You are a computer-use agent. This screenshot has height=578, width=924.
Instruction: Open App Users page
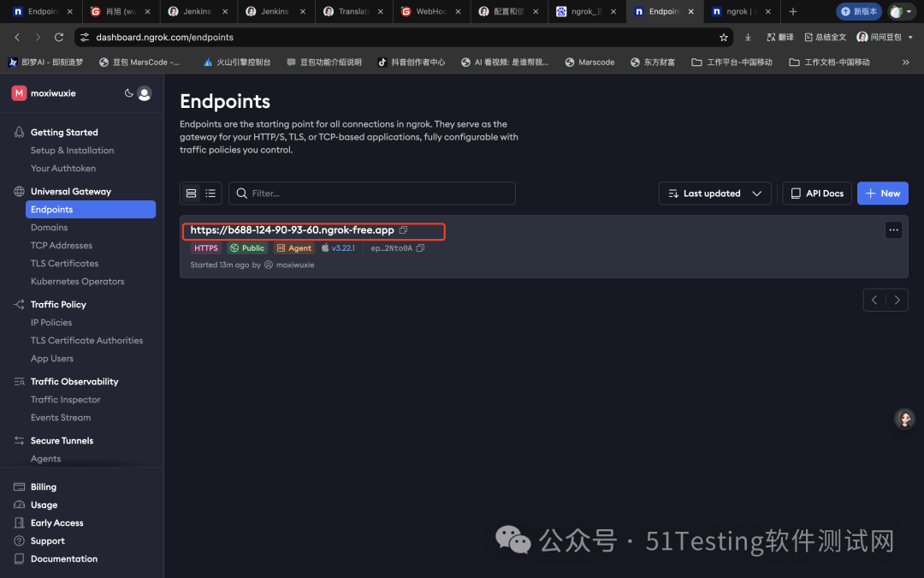(x=52, y=359)
